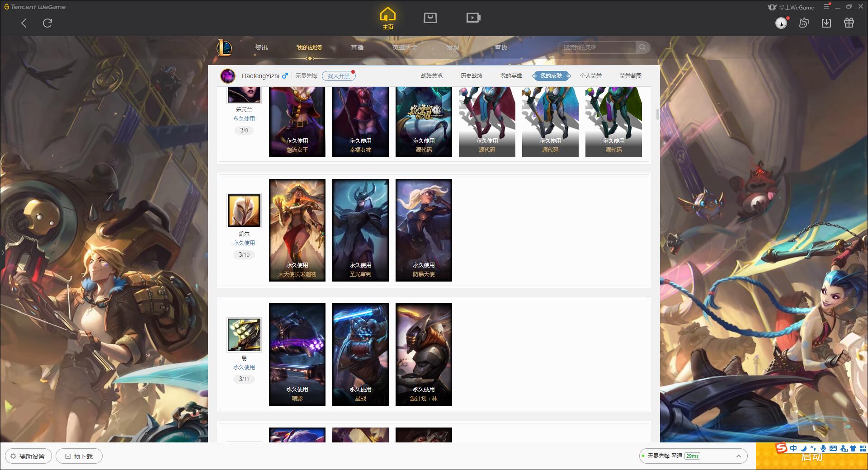Expand the left side panel arrow
Image resolution: width=868 pixels, height=470 pixels.
click(2, 253)
